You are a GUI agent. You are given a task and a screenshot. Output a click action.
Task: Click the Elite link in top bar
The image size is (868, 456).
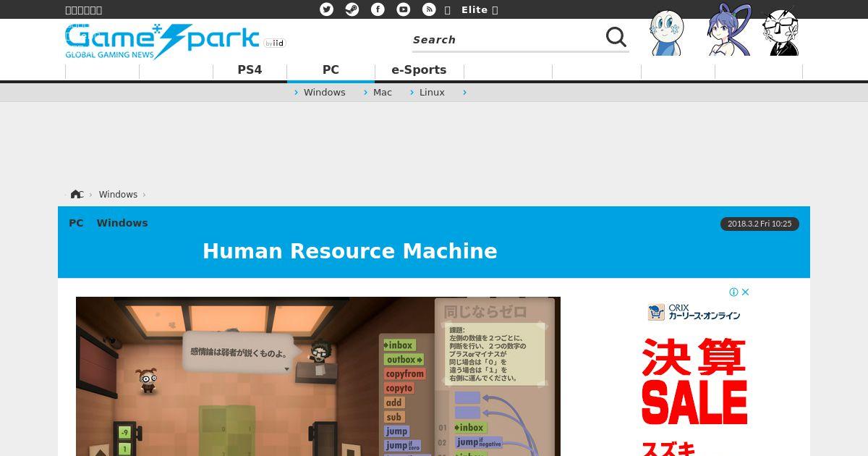(475, 9)
